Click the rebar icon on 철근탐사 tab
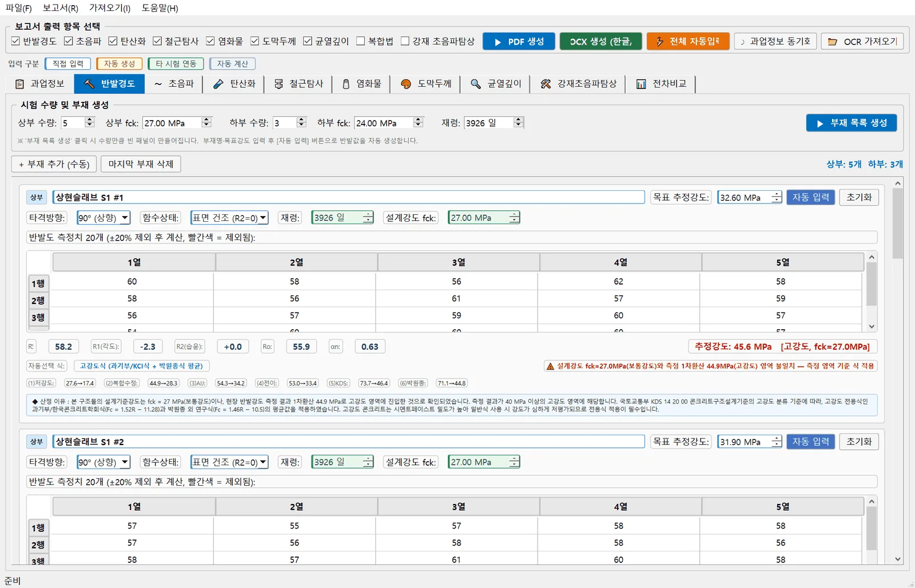Screen dimensions: 915x588 pyautogui.click(x=279, y=84)
